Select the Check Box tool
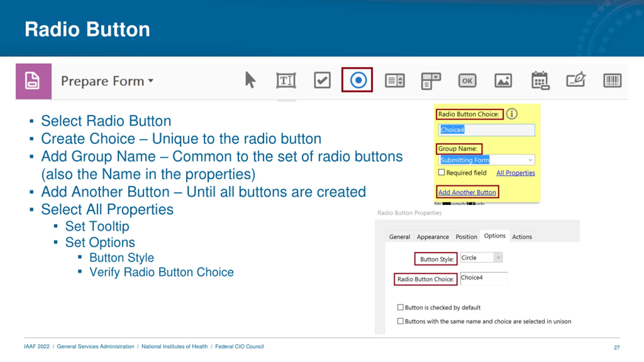 (322, 80)
